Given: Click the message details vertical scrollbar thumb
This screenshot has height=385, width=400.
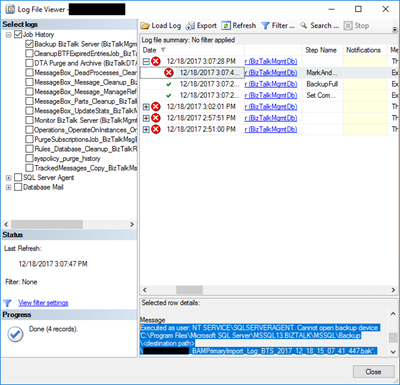Looking at the screenshot, I should pyautogui.click(x=393, y=338).
